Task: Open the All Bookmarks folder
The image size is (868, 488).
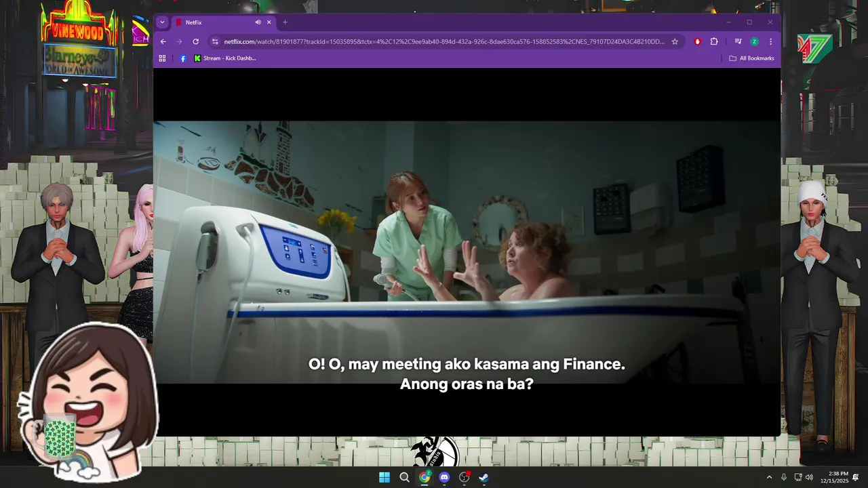Action: pos(751,58)
